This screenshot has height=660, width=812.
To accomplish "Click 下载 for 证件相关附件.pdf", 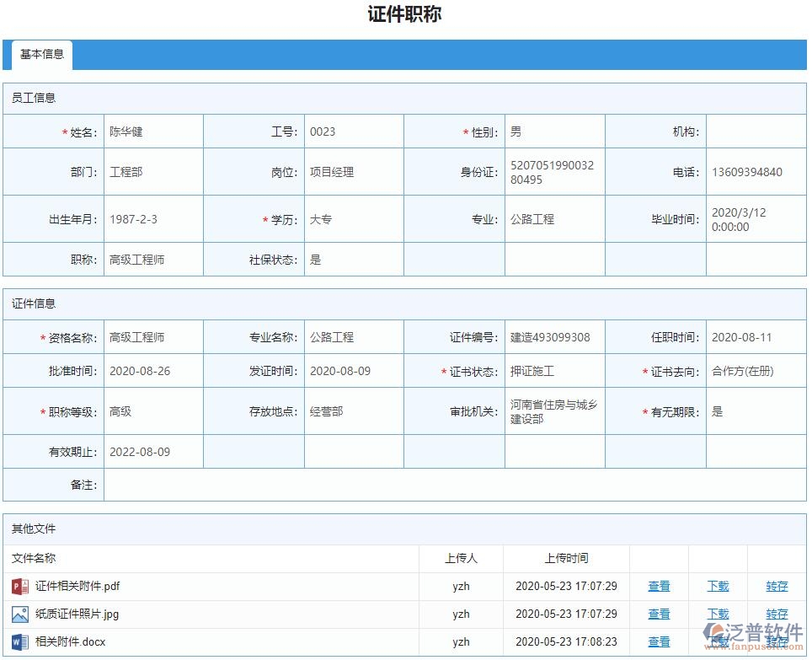I will (717, 586).
